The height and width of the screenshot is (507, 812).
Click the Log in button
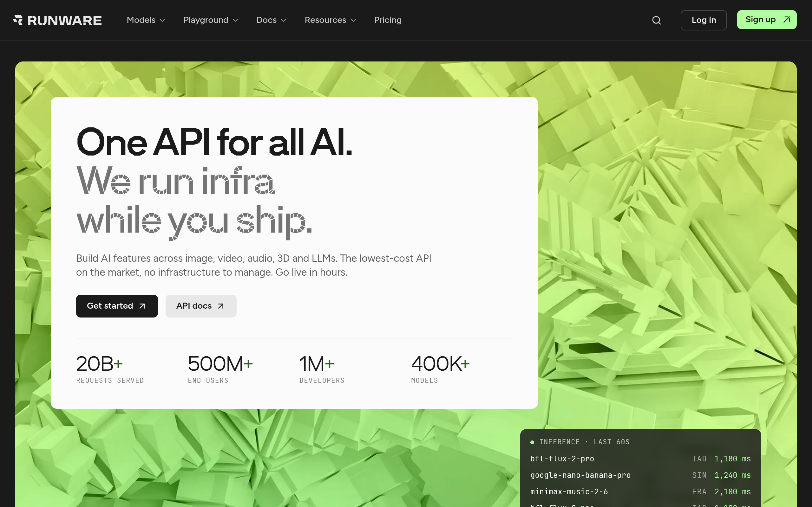click(x=704, y=20)
